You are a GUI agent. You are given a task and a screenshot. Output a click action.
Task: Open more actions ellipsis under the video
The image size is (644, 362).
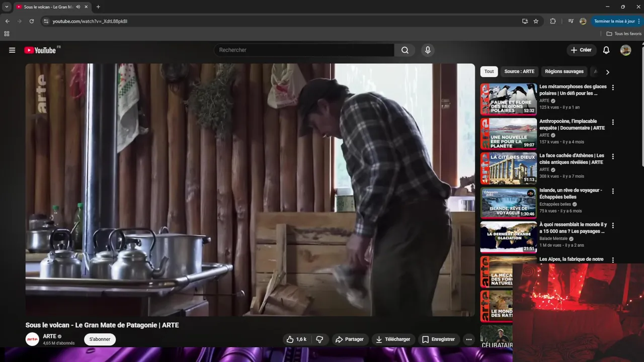click(x=469, y=339)
